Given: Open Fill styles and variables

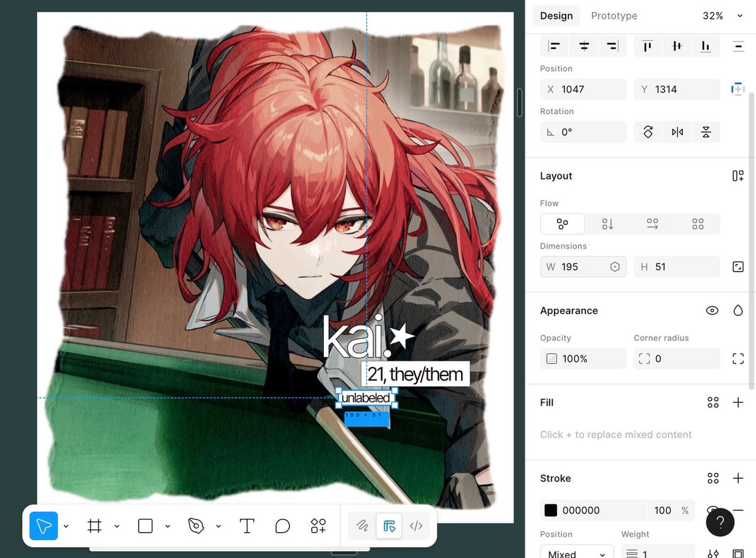Looking at the screenshot, I should coord(713,402).
